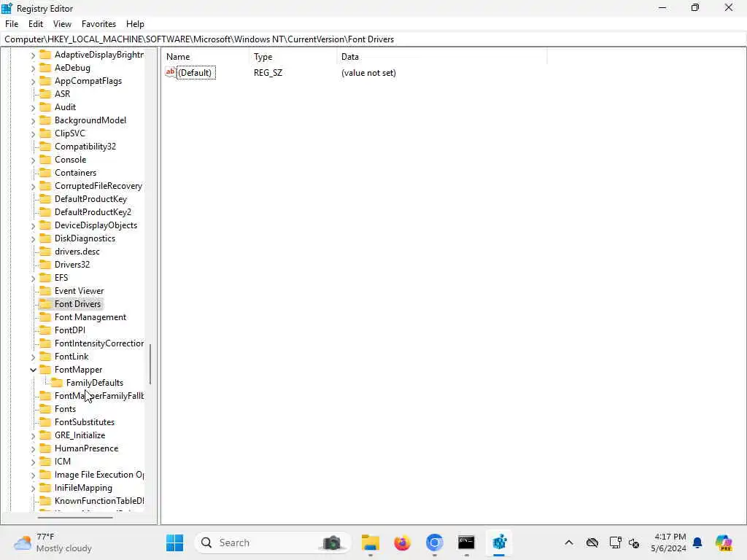Expand the FontLink key

(x=33, y=357)
